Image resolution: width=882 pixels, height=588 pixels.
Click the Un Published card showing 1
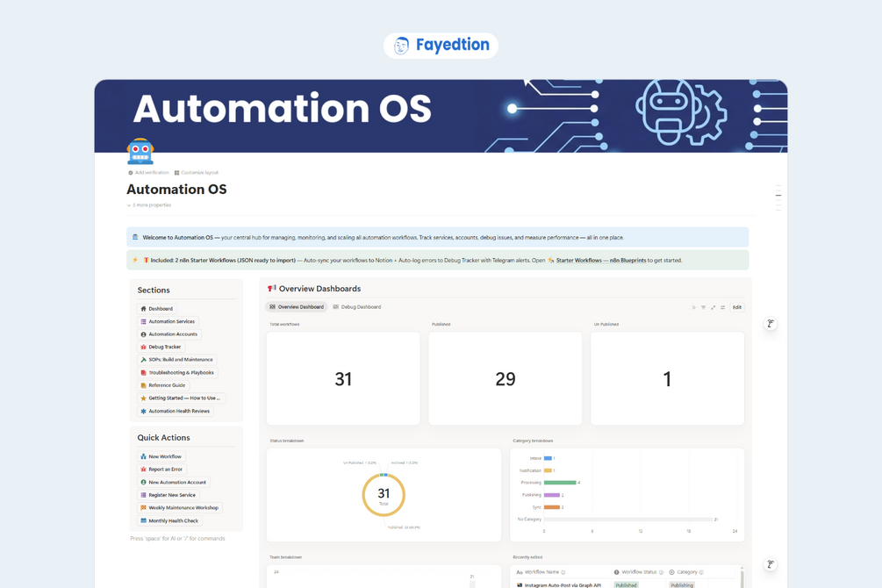(667, 378)
